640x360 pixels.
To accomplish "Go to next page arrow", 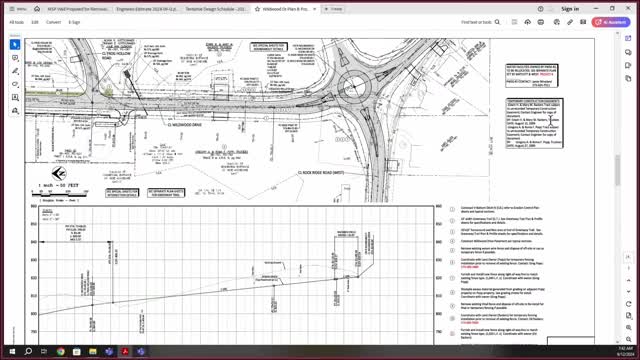I will [x=628, y=291].
